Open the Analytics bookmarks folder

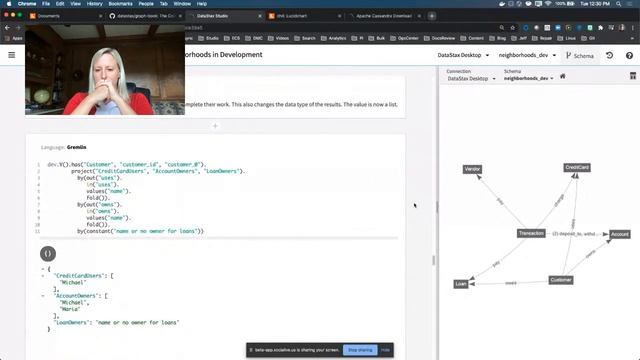pos(333,38)
